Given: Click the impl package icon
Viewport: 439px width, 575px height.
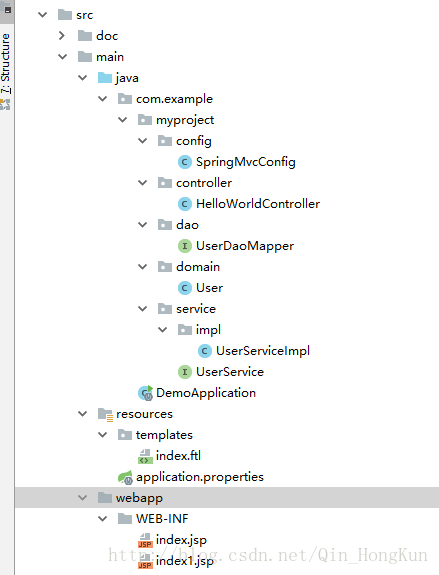Looking at the screenshot, I should click(185, 330).
